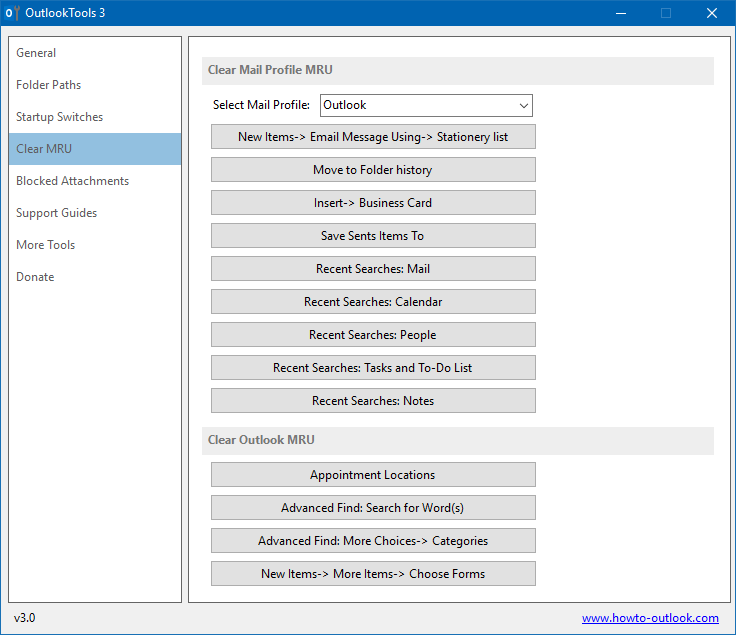
Task: Clear the Appointment Locations MRU
Action: click(373, 474)
